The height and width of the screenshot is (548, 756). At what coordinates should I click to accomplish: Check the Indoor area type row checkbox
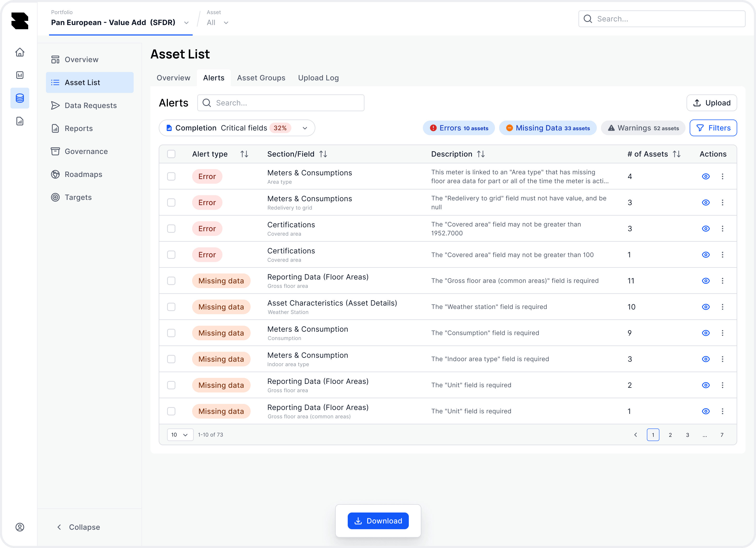pos(171,359)
